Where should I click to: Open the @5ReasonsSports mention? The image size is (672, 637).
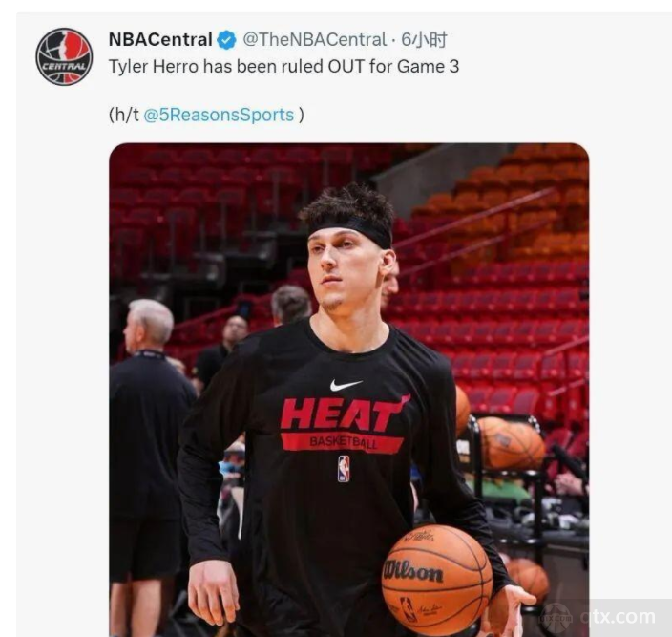(x=219, y=115)
